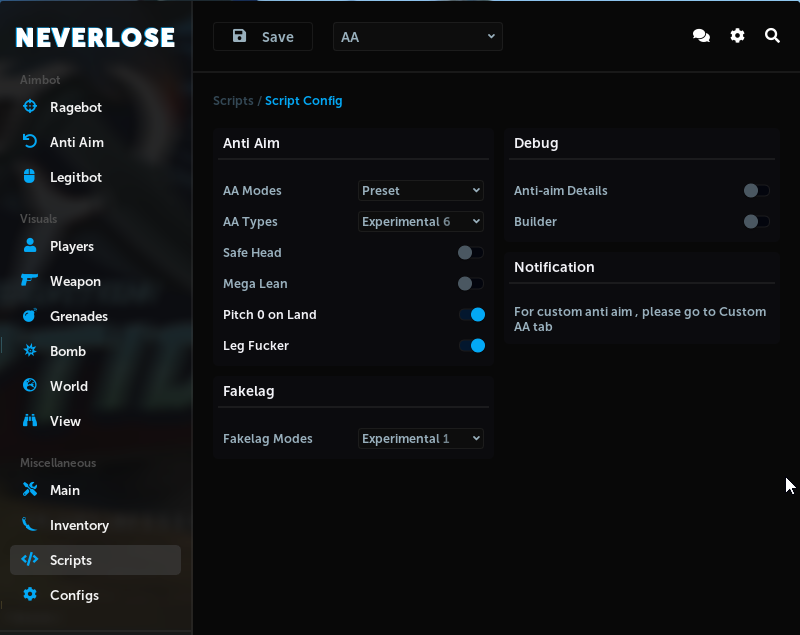Switch to the Inventory section
This screenshot has height=635, width=800.
(79, 525)
